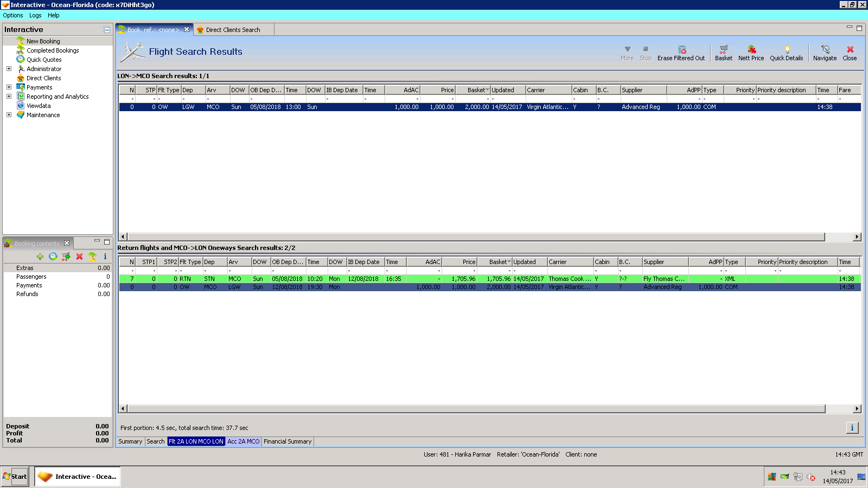Click the Nett Price toolbar icon
Screen dimensions: 868x488
click(x=751, y=53)
